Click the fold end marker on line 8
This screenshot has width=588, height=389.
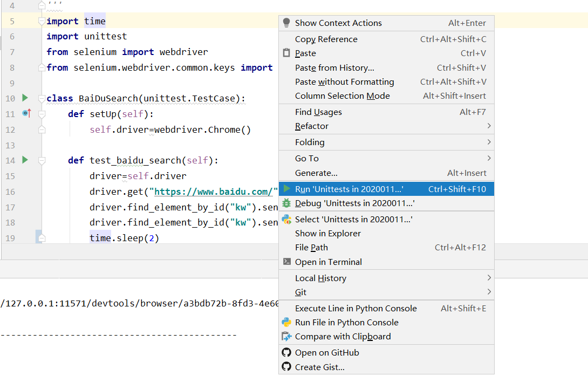point(42,67)
